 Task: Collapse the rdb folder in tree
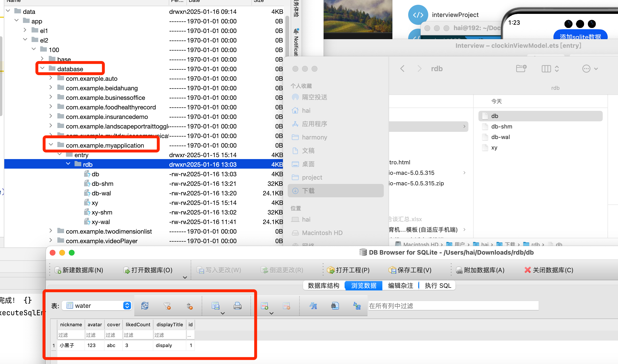coord(68,164)
